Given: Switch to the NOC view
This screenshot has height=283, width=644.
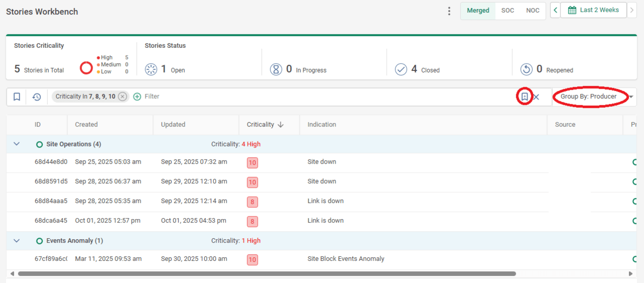Looking at the screenshot, I should click(x=533, y=11).
